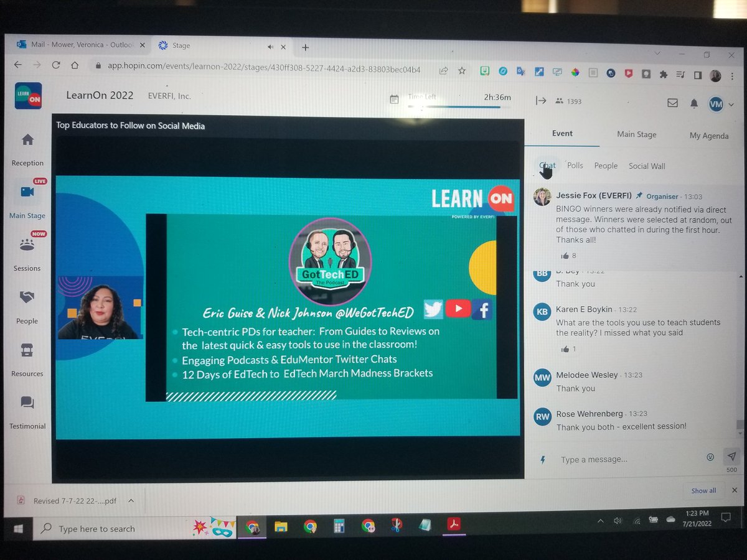
Task: Select the Chat sub-tab
Action: click(x=547, y=166)
